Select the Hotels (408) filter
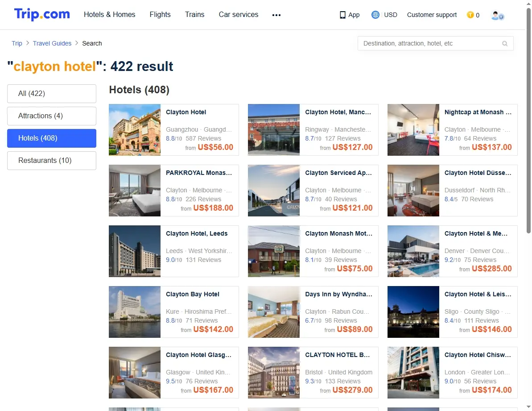Screen dimensions: 532x411 pos(52,138)
